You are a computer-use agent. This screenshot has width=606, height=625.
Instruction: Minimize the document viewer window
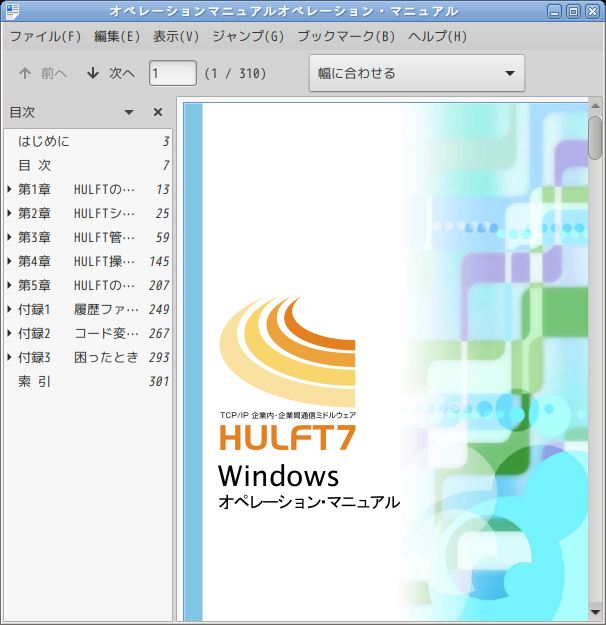554,12
